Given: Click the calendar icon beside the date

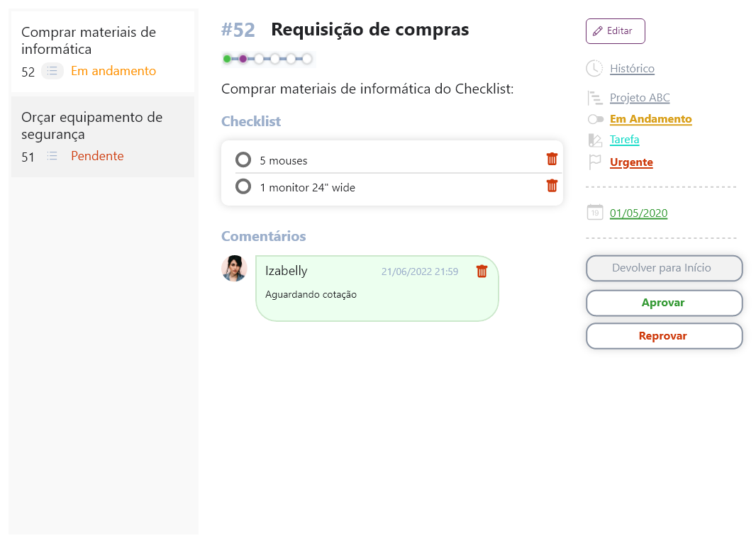Looking at the screenshot, I should [x=594, y=213].
